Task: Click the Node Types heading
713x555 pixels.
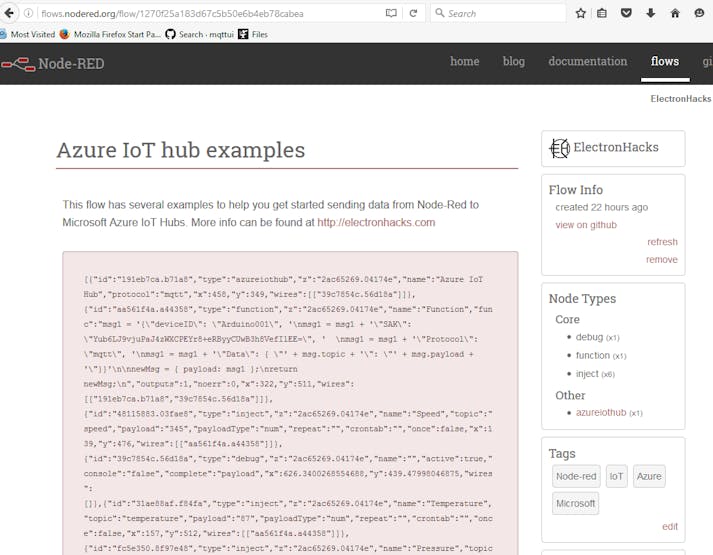Action: pyautogui.click(x=582, y=299)
